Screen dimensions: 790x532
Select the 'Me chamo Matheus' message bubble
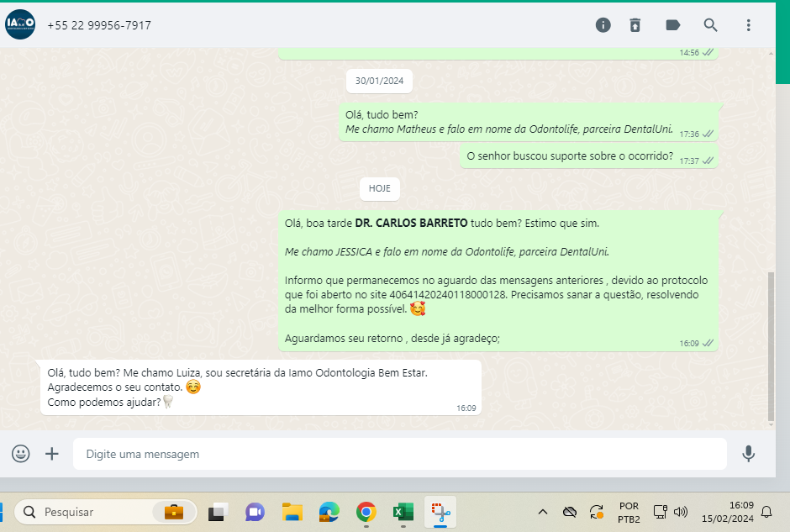[529, 123]
